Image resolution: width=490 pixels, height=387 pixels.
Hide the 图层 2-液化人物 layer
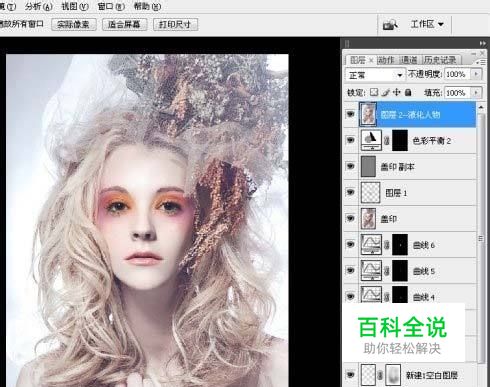[x=350, y=114]
